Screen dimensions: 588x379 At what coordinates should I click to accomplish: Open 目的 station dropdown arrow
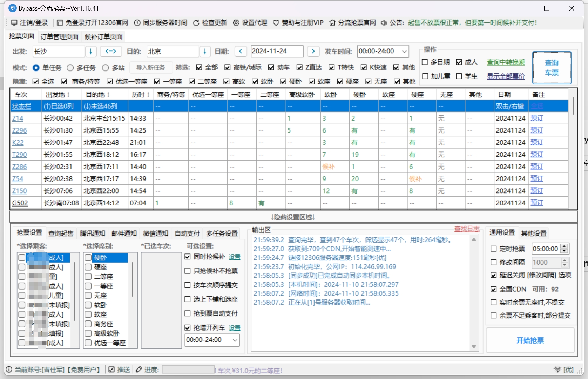[205, 51]
